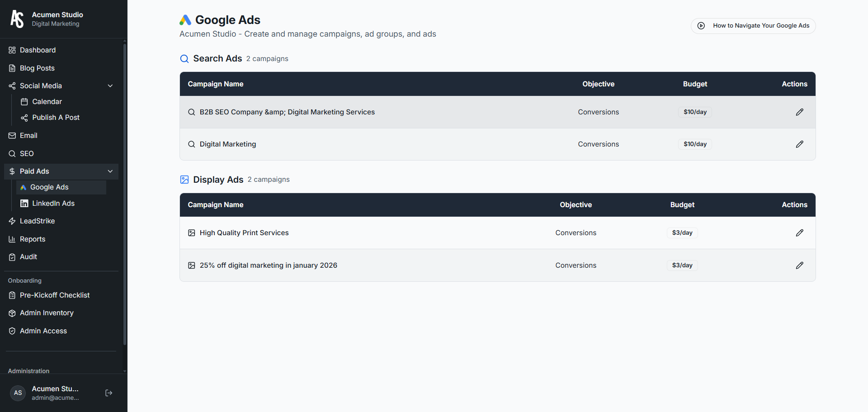The image size is (868, 412).
Task: Click the $3/day budget for High Quality Print
Action: coord(682,233)
